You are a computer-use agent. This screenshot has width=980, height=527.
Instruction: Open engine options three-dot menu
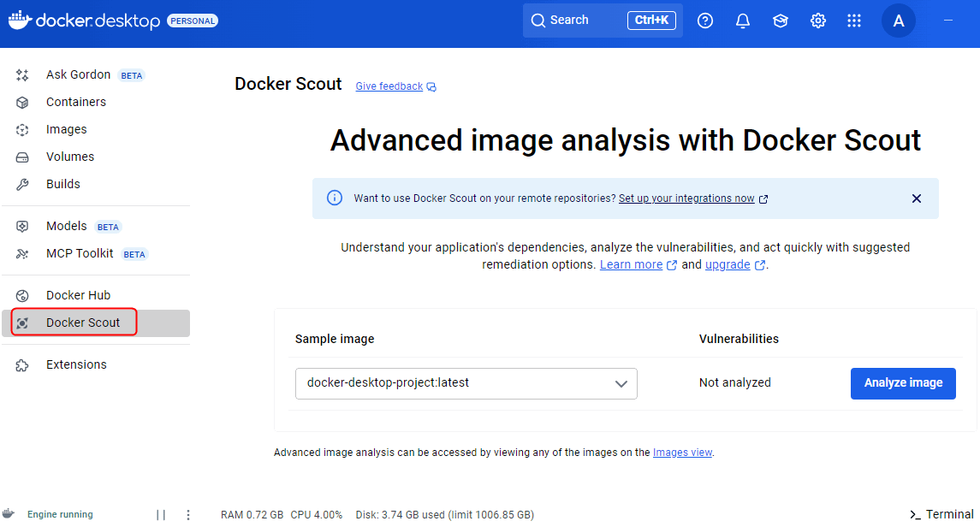(x=188, y=514)
